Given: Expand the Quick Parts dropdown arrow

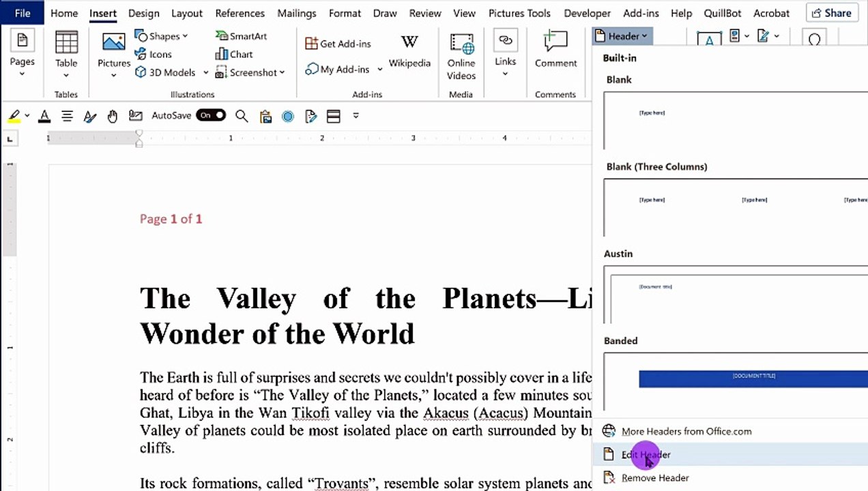Looking at the screenshot, I should point(747,36).
